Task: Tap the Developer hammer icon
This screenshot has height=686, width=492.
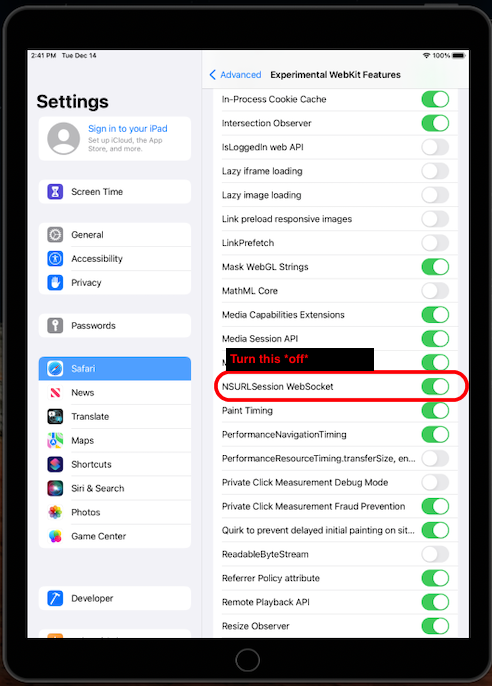Action: point(55,598)
